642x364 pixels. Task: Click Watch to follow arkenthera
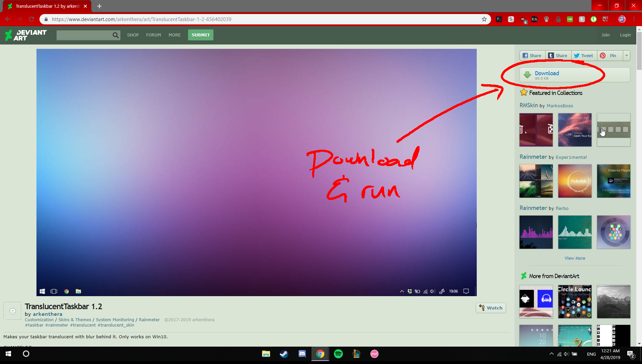[x=491, y=308]
